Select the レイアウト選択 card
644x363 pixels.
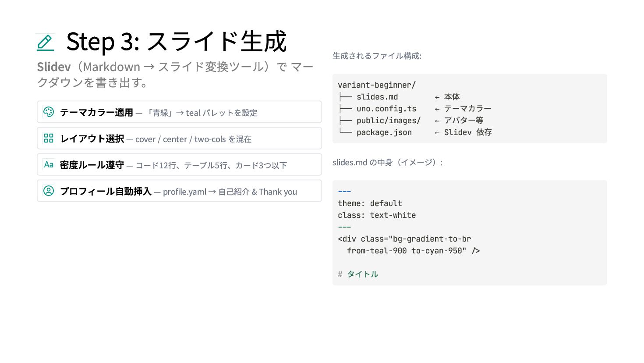pyautogui.click(x=180, y=138)
